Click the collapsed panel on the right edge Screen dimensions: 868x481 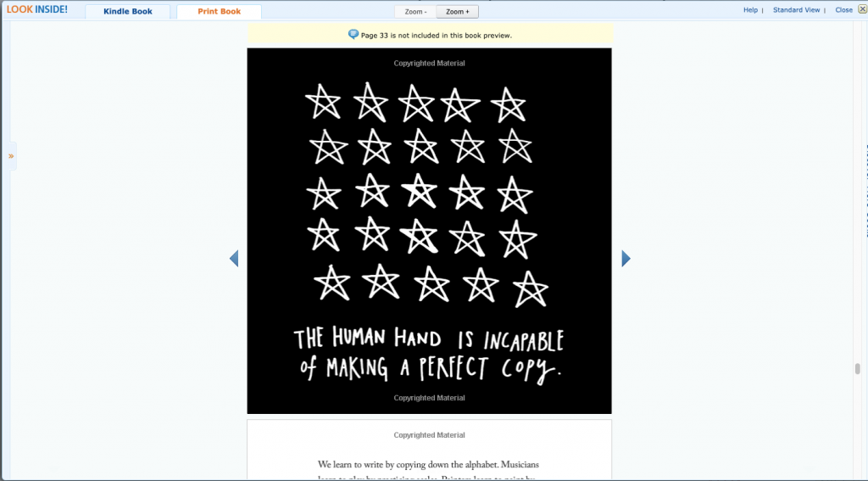[864, 195]
